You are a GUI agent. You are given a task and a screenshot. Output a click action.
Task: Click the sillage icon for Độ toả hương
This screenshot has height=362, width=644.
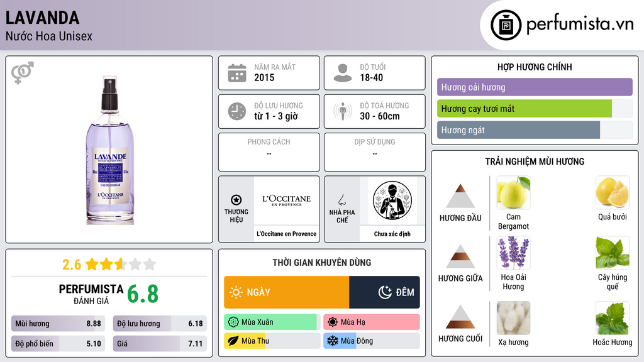(x=343, y=111)
